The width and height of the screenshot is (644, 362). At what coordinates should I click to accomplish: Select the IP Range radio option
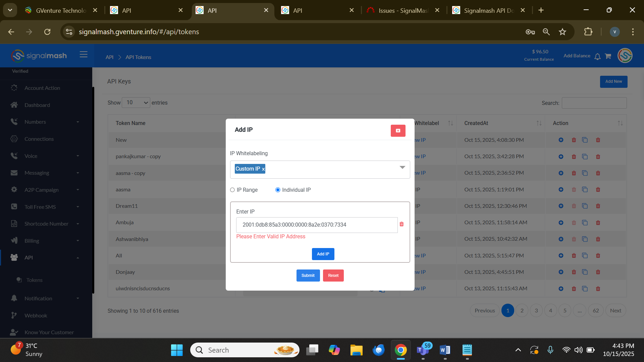point(232,190)
